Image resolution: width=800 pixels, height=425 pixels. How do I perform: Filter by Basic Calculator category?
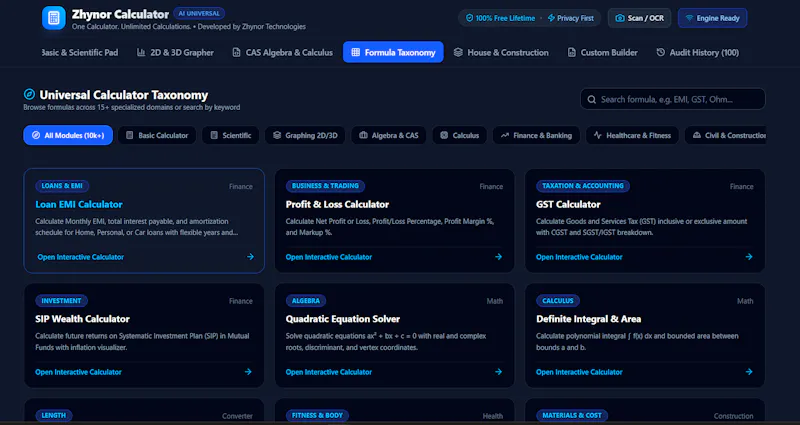pyautogui.click(x=157, y=135)
